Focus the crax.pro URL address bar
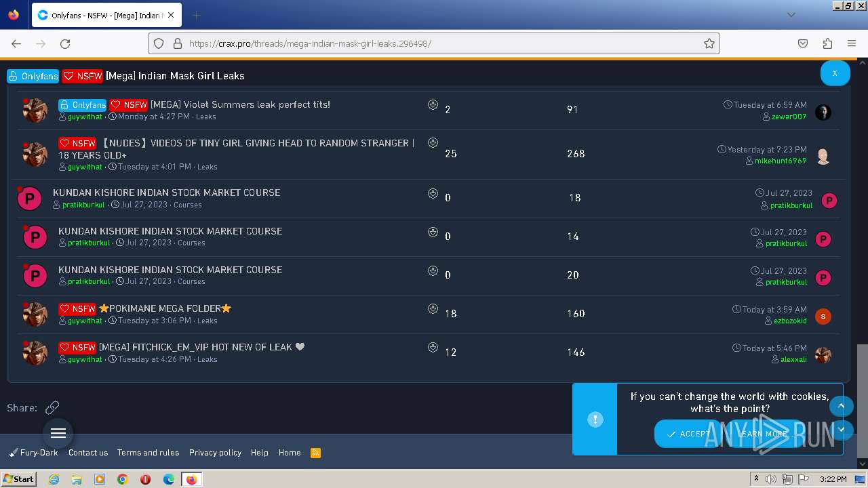This screenshot has width=868, height=488. [x=434, y=43]
